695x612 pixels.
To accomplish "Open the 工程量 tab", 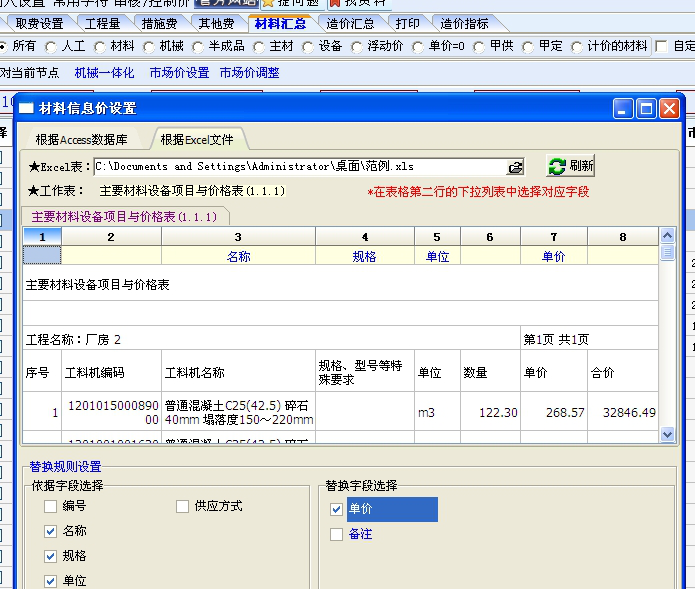I will 102,23.
